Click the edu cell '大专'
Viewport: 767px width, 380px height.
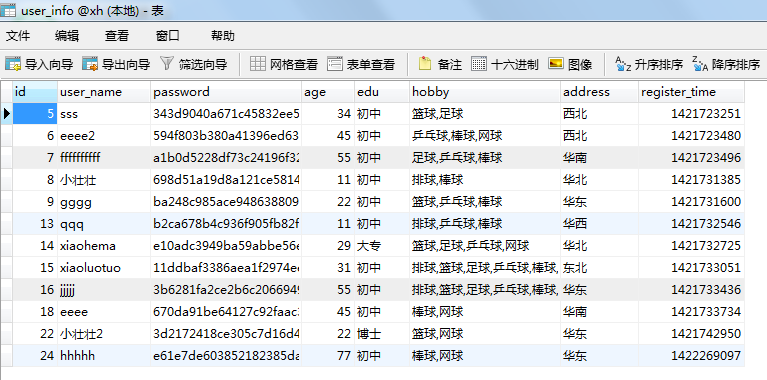(x=382, y=246)
